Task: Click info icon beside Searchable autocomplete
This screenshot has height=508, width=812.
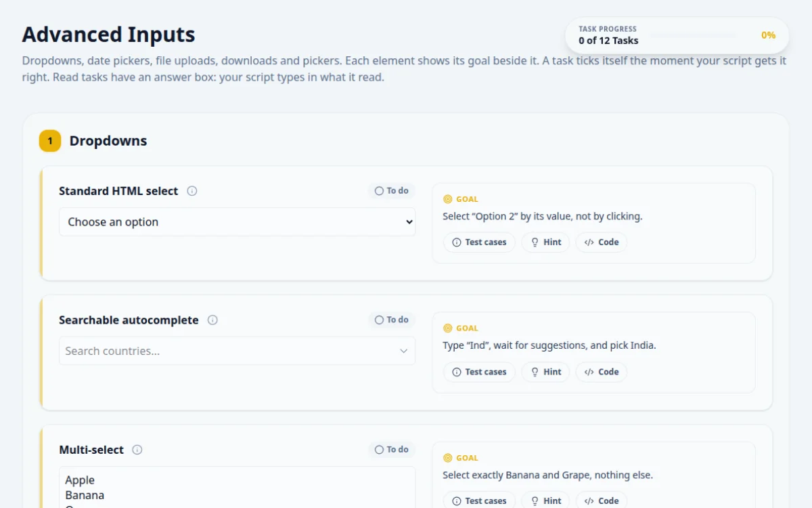Action: pos(212,320)
